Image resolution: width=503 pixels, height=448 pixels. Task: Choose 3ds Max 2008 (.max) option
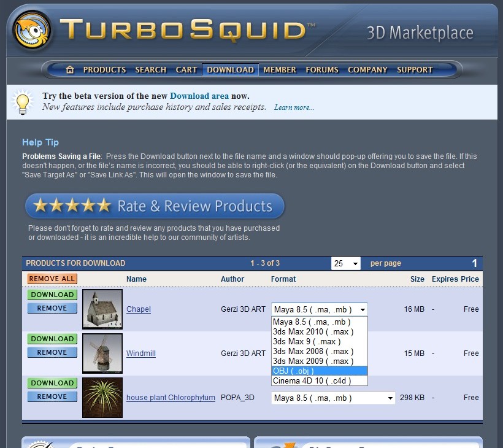(x=320, y=352)
